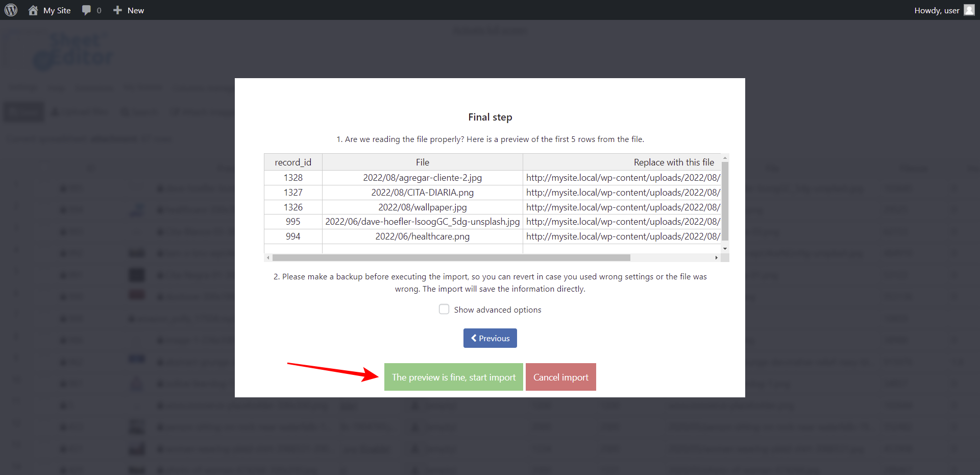Click the home icon next to My Site
The height and width of the screenshot is (475, 980).
[x=33, y=10]
